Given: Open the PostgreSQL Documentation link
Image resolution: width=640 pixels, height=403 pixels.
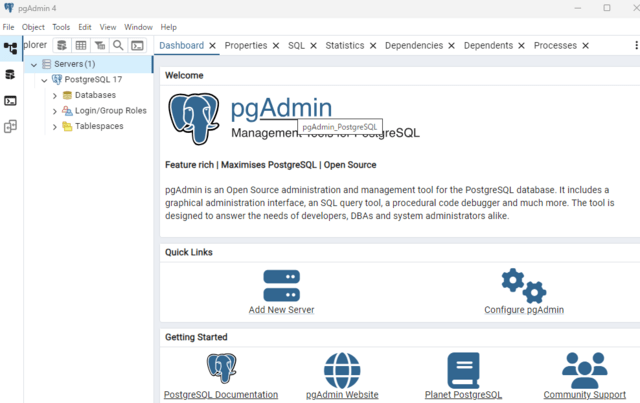Looking at the screenshot, I should pos(220,394).
